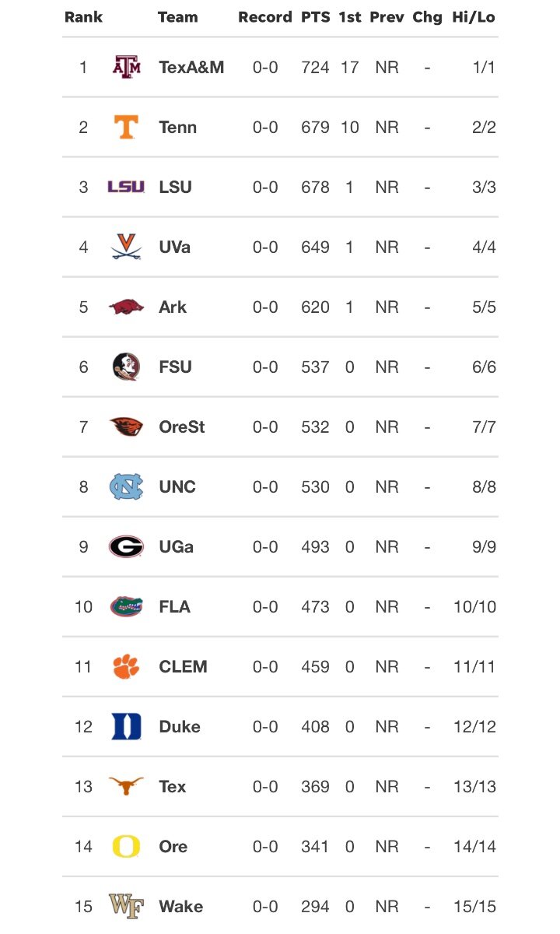
Task: Click the Oregon State beaver logo
Action: click(126, 427)
